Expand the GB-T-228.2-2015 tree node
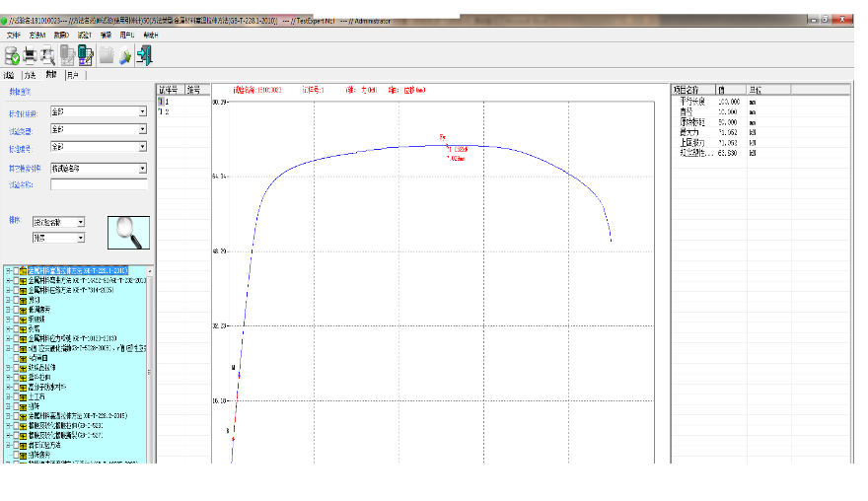The width and height of the screenshot is (868, 501). pyautogui.click(x=8, y=416)
